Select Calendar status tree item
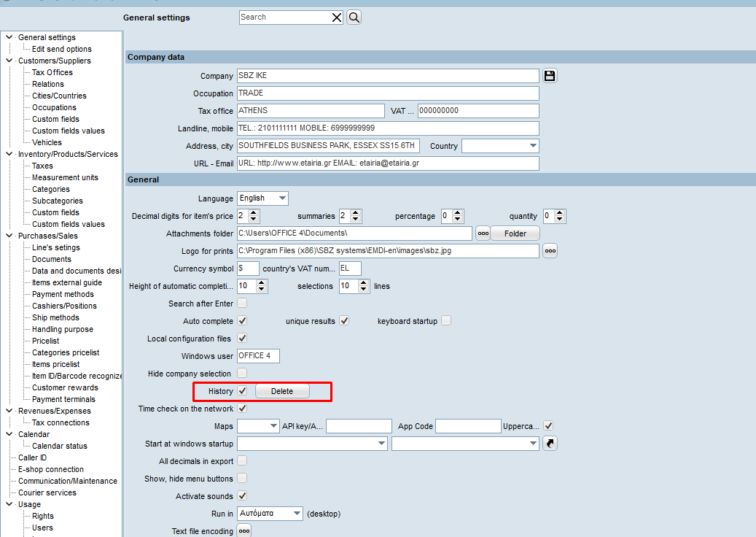The width and height of the screenshot is (756, 537). point(60,446)
